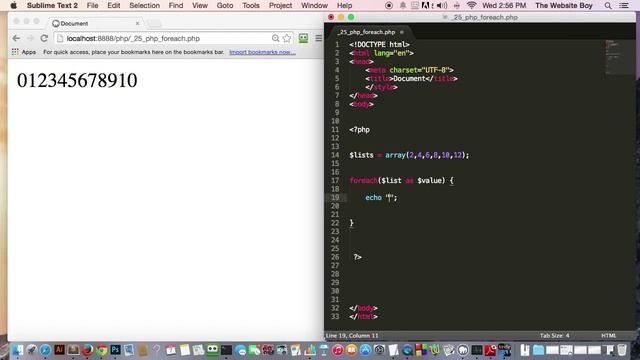640x360 pixels.
Task: Open the blue folder stack in Dock
Action: (x=539, y=350)
